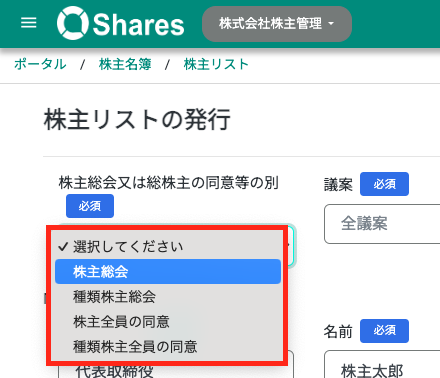Choose 株主総会 from the dropdown list
The height and width of the screenshot is (378, 440).
tap(168, 272)
